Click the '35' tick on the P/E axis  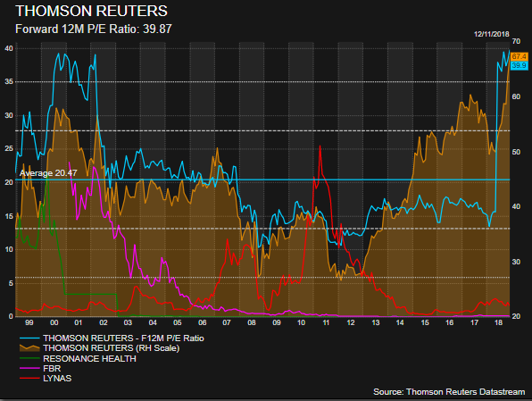pos(9,82)
